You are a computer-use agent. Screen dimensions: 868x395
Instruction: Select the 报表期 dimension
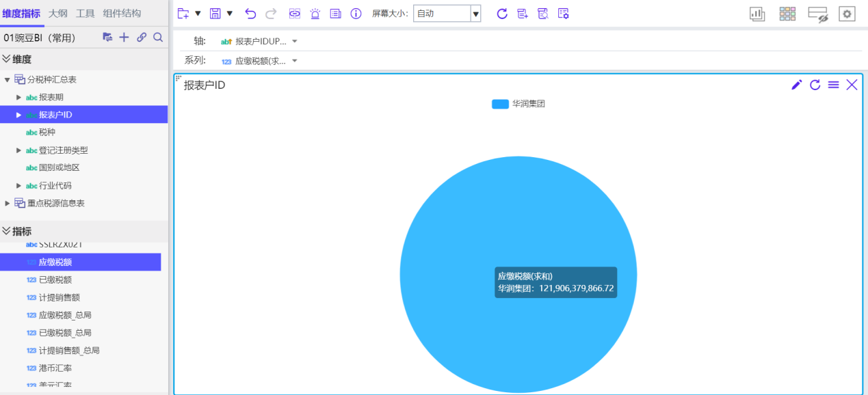click(x=51, y=97)
